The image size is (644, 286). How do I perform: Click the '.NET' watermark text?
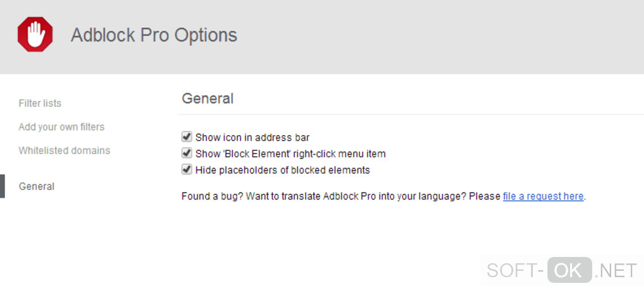pyautogui.click(x=616, y=271)
